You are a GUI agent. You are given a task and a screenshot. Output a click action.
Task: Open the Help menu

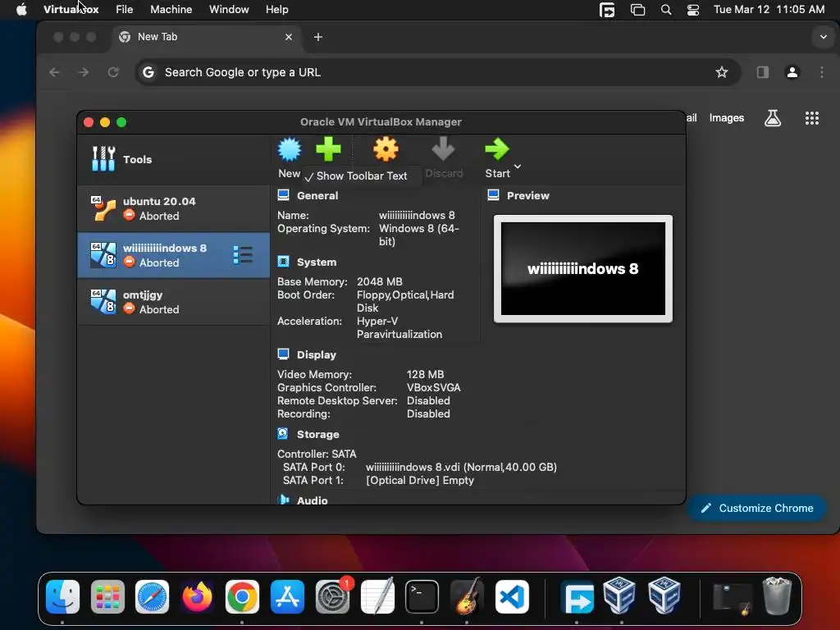277,9
